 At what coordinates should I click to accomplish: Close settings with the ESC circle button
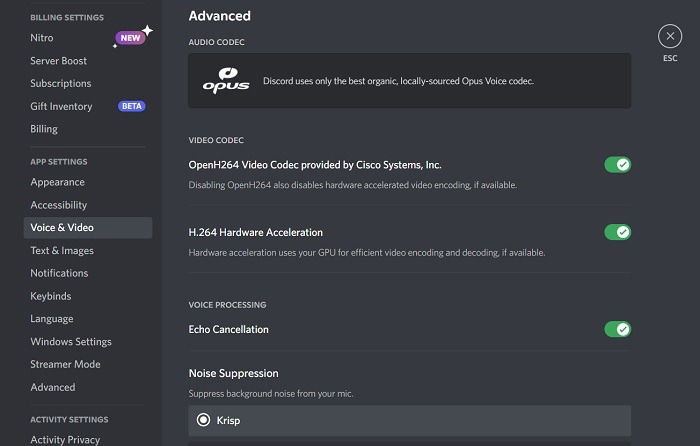click(670, 36)
